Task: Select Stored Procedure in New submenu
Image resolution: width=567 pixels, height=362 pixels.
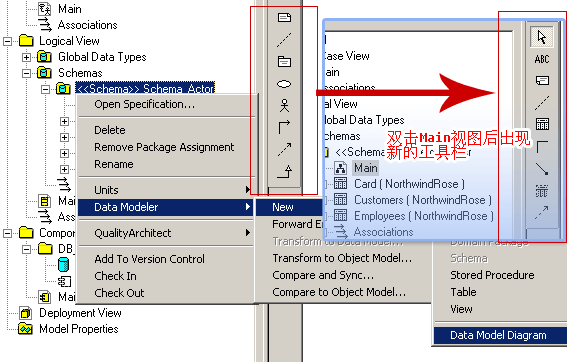Action: click(500, 275)
